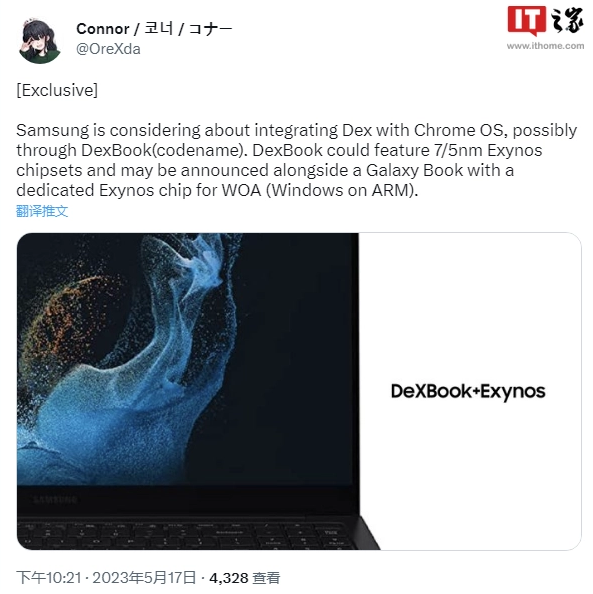The height and width of the screenshot is (594, 593).
Task: Click the IT之家 logo watermark
Action: coord(546,20)
